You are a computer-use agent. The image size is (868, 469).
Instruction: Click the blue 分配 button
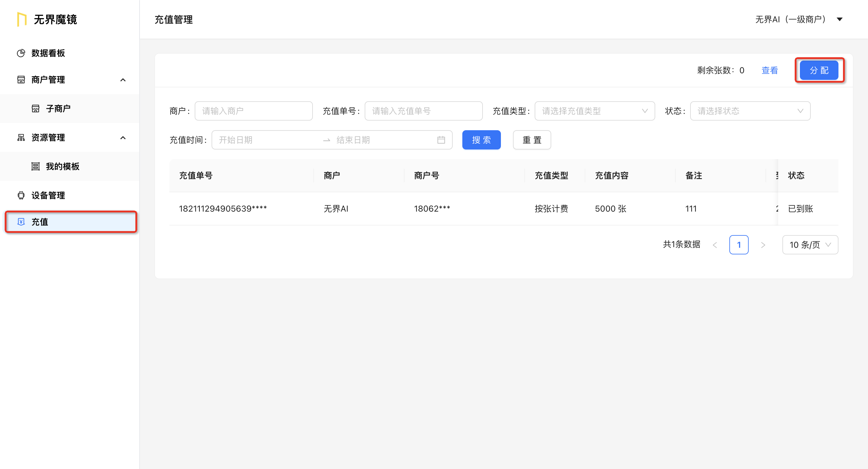(819, 71)
